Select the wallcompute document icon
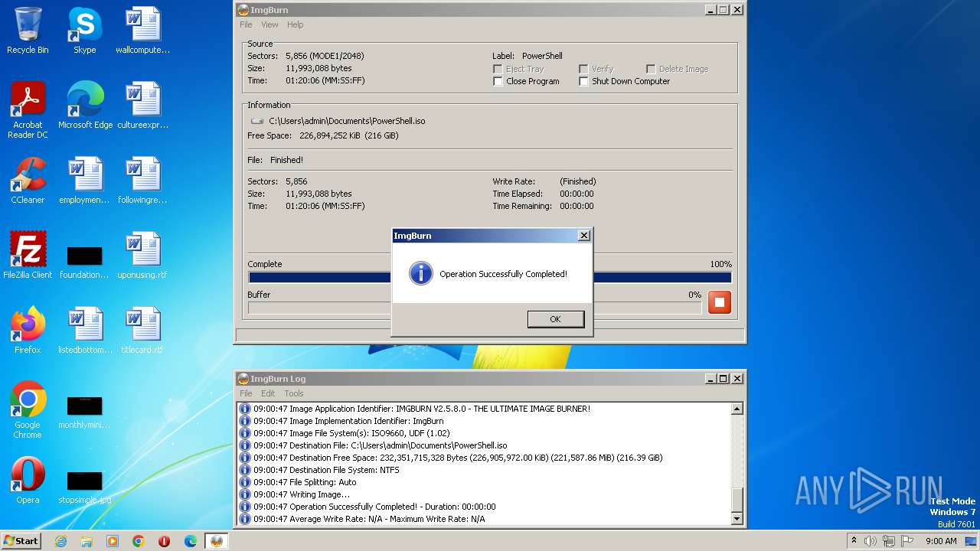Viewport: 980px width, 551px height. [x=142, y=31]
